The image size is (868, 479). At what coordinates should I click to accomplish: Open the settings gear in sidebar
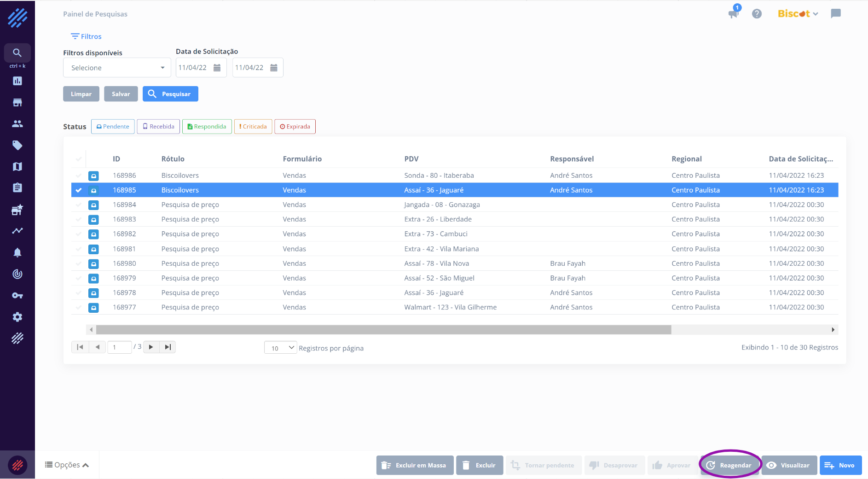tap(17, 317)
